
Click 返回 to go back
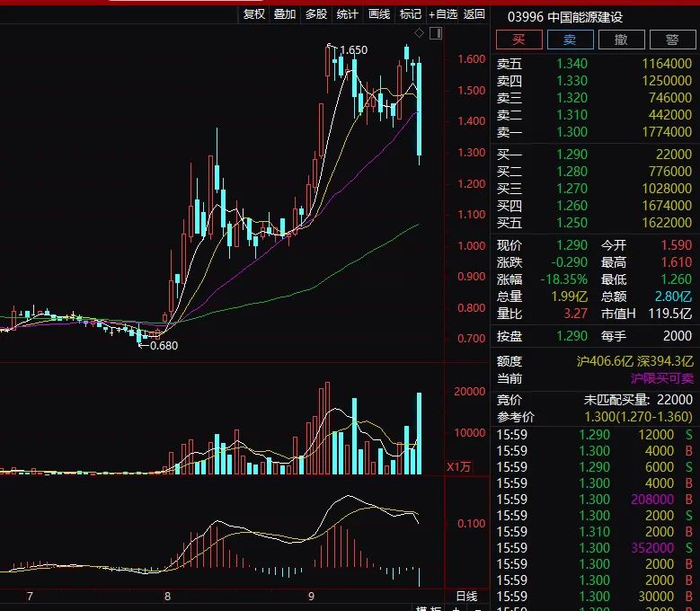click(x=474, y=14)
